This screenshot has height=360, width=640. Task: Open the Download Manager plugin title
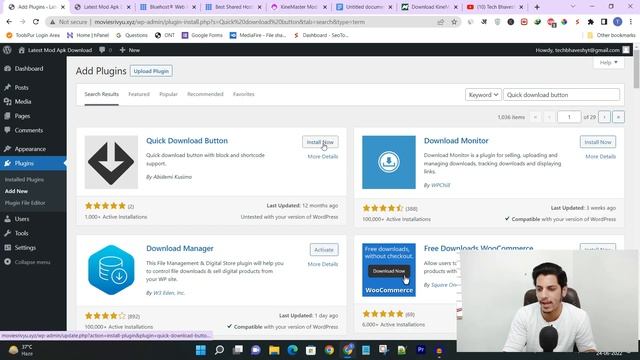[x=180, y=248]
